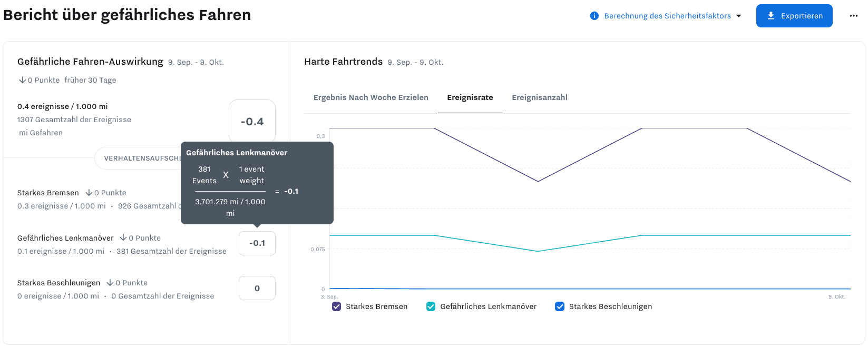Disable the Starkes Beschleunigen chart series

(559, 306)
